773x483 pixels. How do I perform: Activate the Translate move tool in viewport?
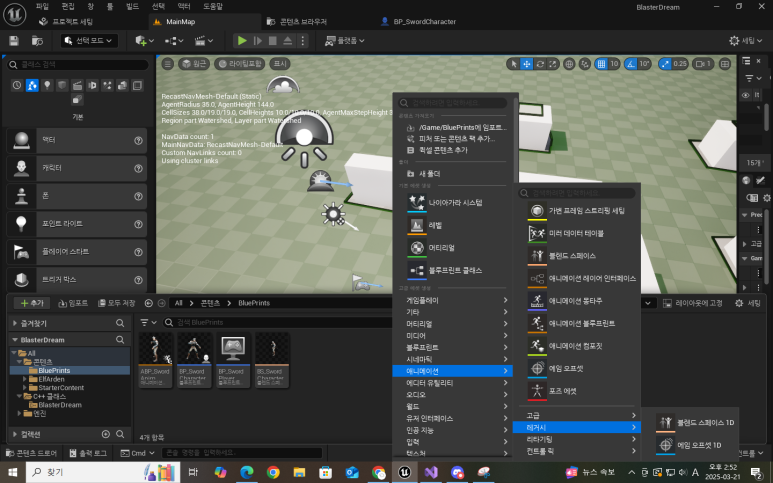(527, 64)
